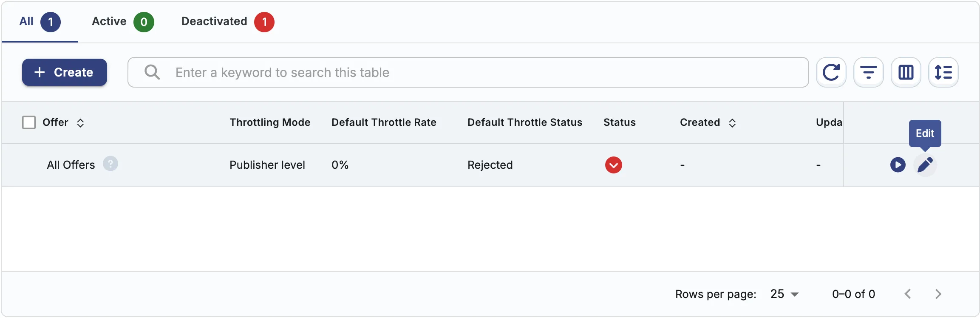Image resolution: width=980 pixels, height=318 pixels.
Task: Click the search magnifier icon
Action: (x=152, y=72)
